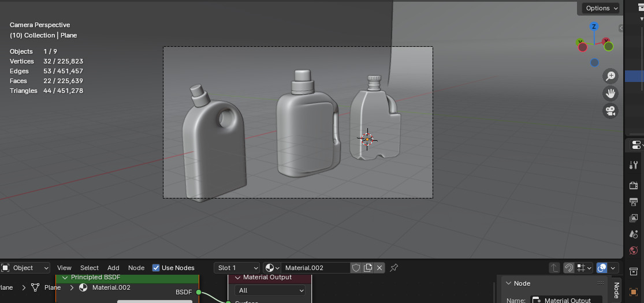Unlink Material.002 with the X icon

coord(379,268)
